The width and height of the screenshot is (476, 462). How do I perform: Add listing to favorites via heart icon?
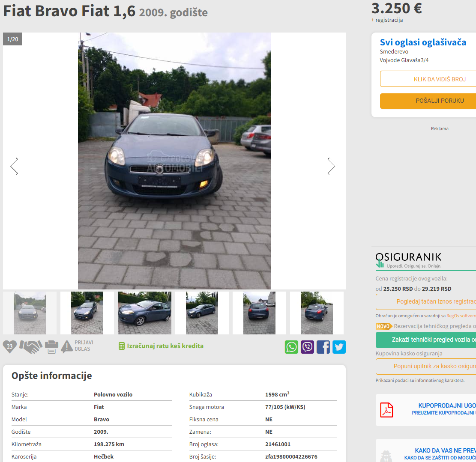pos(10,346)
